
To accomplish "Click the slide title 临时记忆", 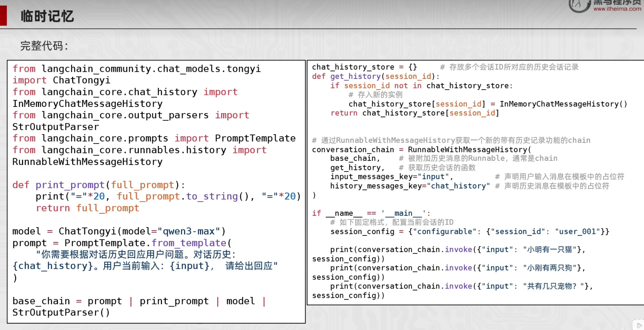I will (x=47, y=16).
